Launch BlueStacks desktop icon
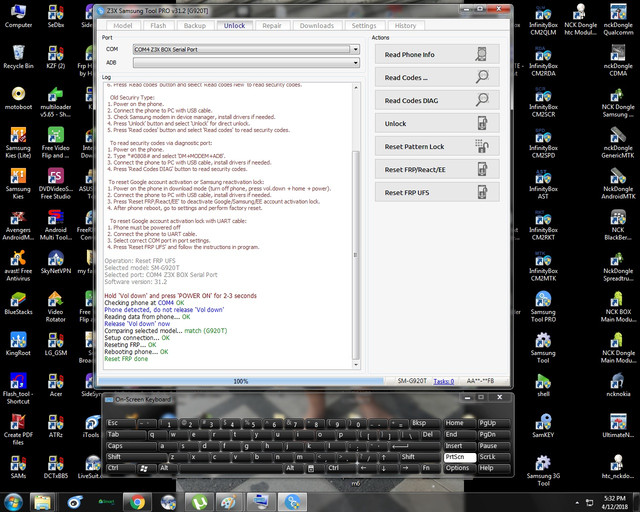This screenshot has height=512, width=640. click(x=18, y=303)
